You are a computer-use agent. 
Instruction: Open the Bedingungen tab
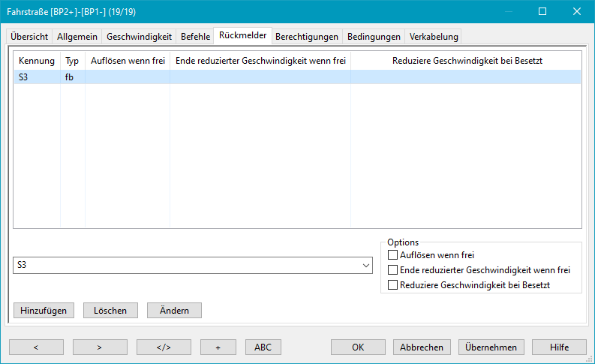click(x=374, y=36)
